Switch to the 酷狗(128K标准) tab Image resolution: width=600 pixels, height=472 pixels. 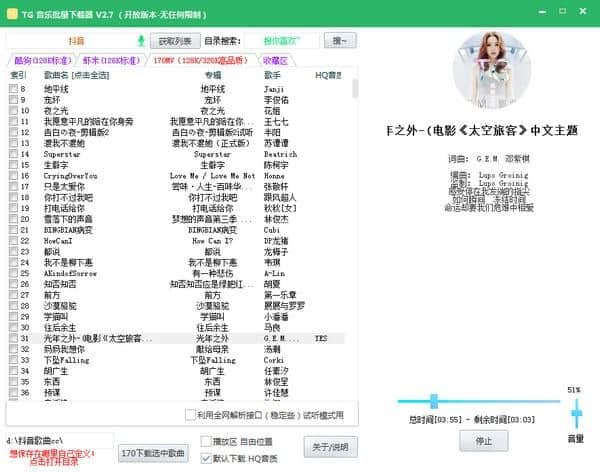[36, 60]
